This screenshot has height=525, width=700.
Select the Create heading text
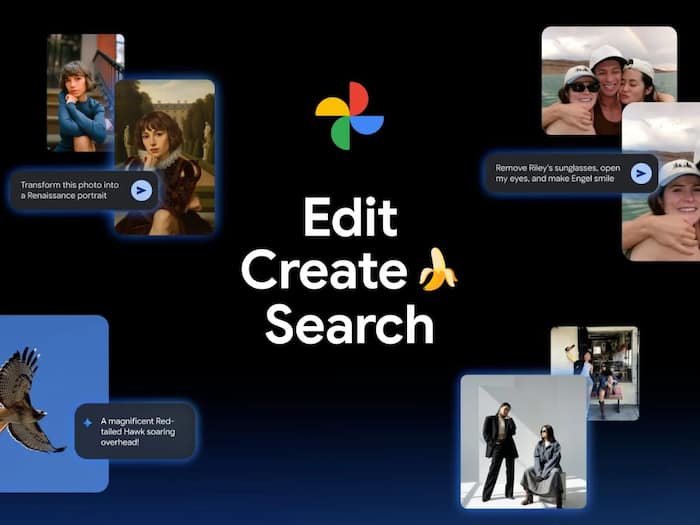tap(324, 271)
